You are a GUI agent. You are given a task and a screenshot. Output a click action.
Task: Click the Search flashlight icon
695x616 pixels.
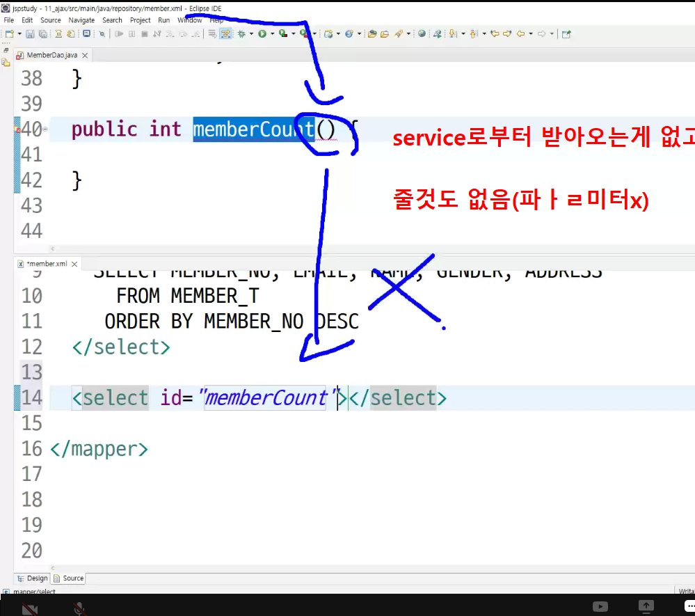click(399, 33)
